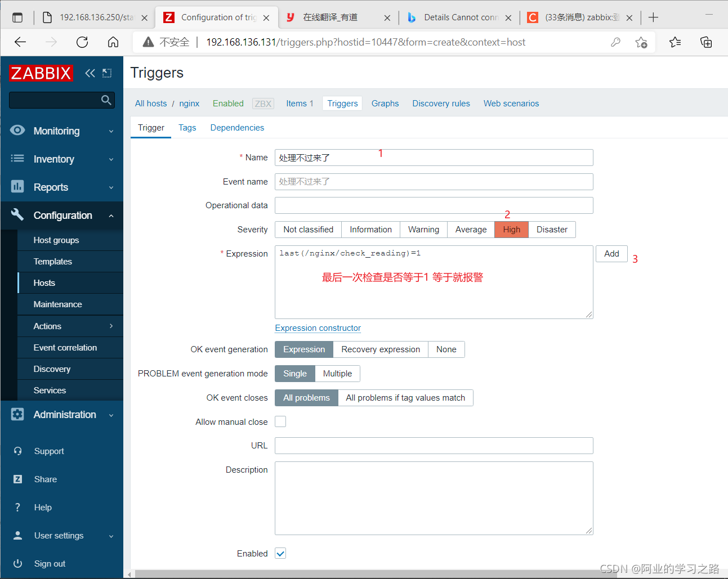Open the Discovery rules link

441,104
